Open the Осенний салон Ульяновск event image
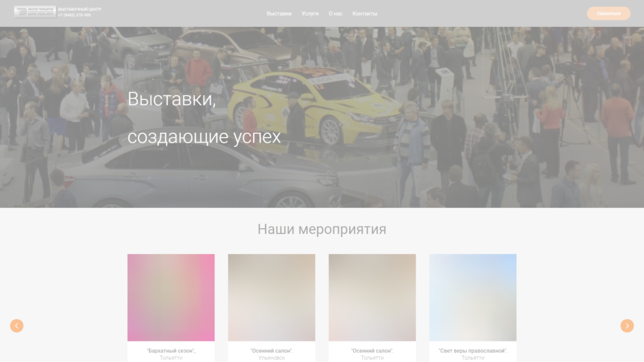Screen dimensions: 644x362 point(272,297)
